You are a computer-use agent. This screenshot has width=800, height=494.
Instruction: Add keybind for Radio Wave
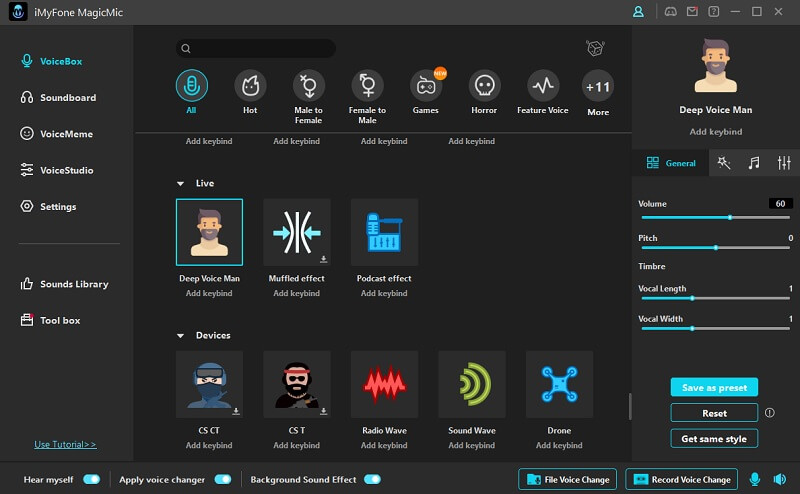[384, 446]
